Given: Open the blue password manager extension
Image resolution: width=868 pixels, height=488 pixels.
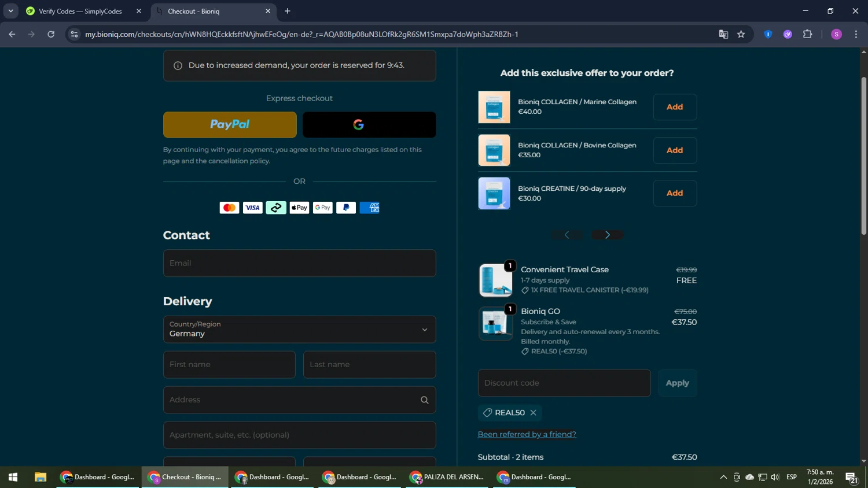Looking at the screenshot, I should pyautogui.click(x=768, y=34).
